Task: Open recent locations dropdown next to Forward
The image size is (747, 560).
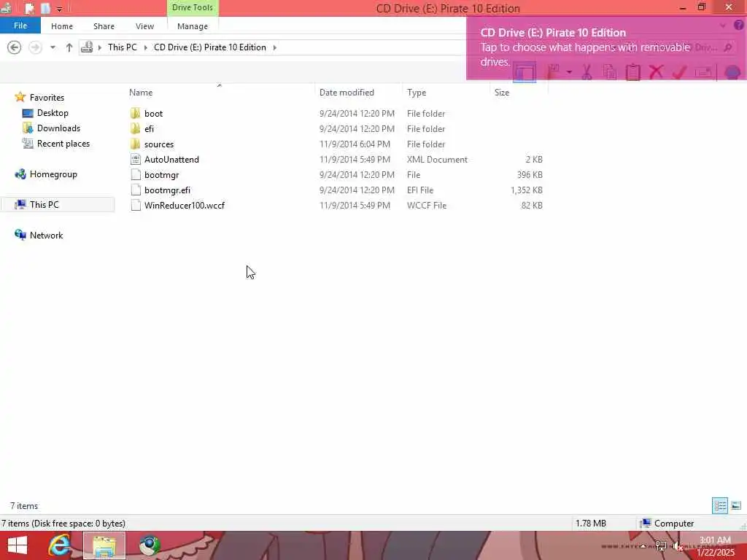Action: click(x=53, y=47)
